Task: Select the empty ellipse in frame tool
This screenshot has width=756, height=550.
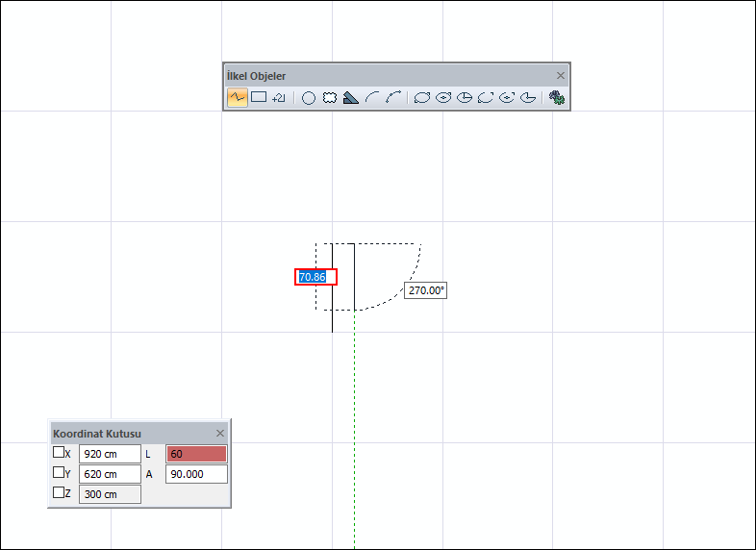Action: click(422, 98)
